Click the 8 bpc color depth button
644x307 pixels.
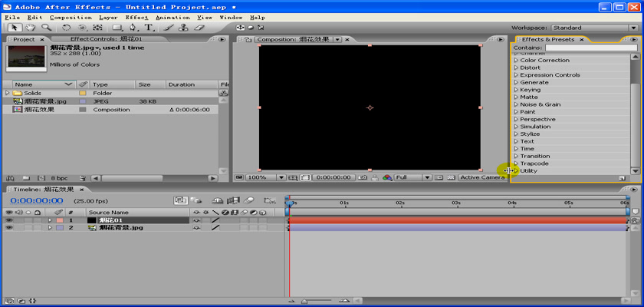pos(59,178)
